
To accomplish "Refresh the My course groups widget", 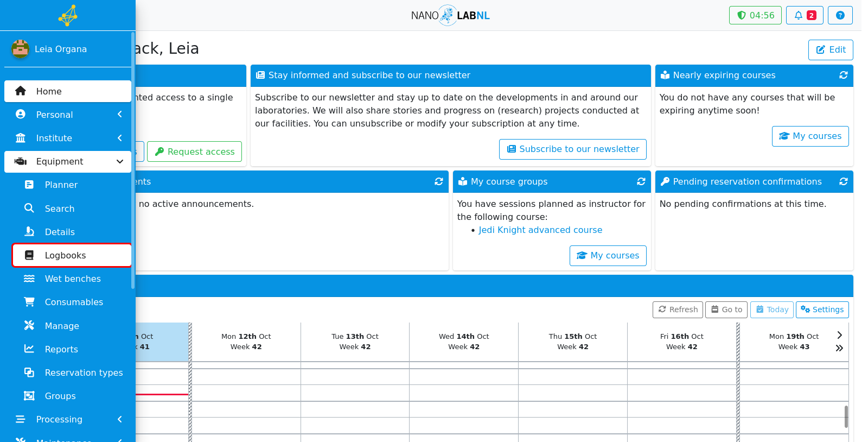I will [x=641, y=182].
